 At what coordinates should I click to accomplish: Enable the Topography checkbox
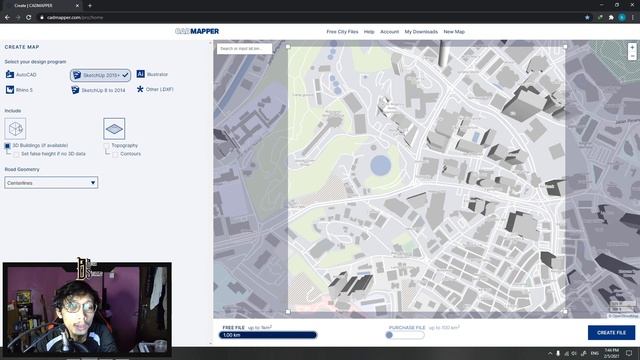[107, 146]
